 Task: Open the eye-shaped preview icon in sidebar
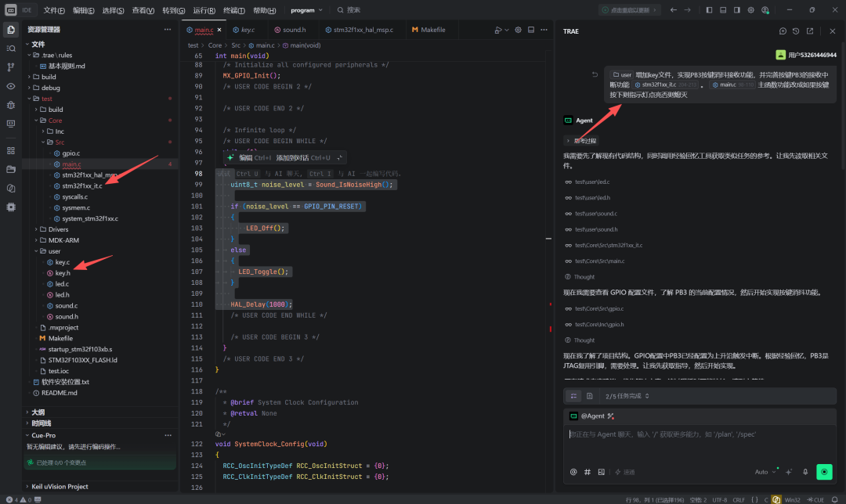coord(11,86)
